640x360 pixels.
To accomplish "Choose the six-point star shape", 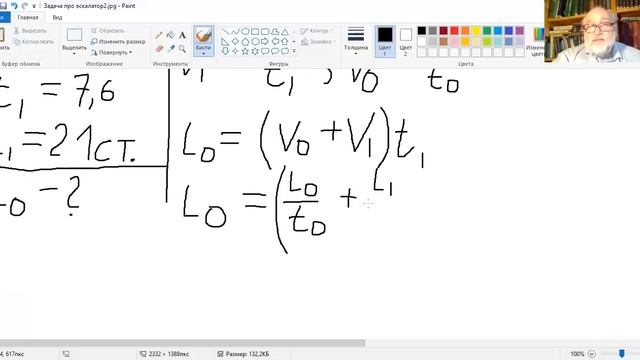I will tap(255, 51).
